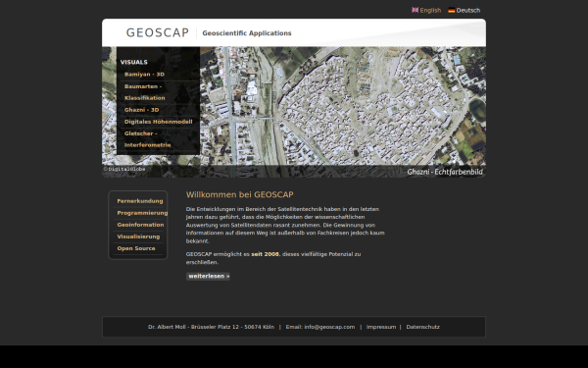
Task: Open the Programmierung section
Action: tap(142, 213)
